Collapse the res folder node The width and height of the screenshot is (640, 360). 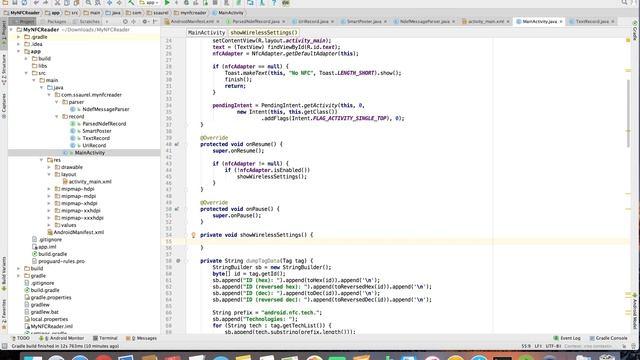[42, 160]
